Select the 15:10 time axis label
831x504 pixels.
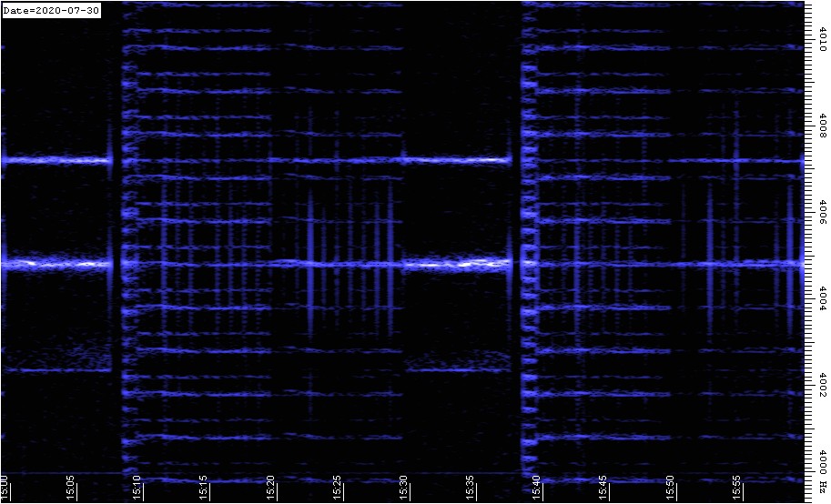[x=137, y=488]
